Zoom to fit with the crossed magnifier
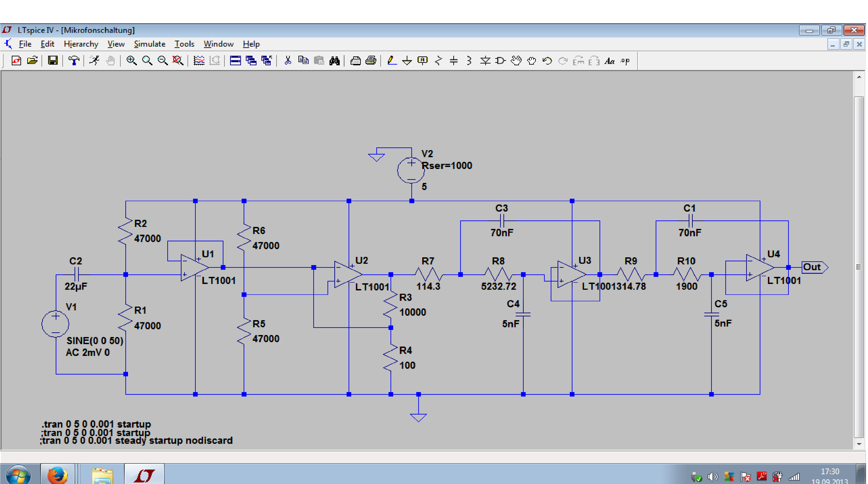The width and height of the screenshot is (868, 484). point(178,61)
